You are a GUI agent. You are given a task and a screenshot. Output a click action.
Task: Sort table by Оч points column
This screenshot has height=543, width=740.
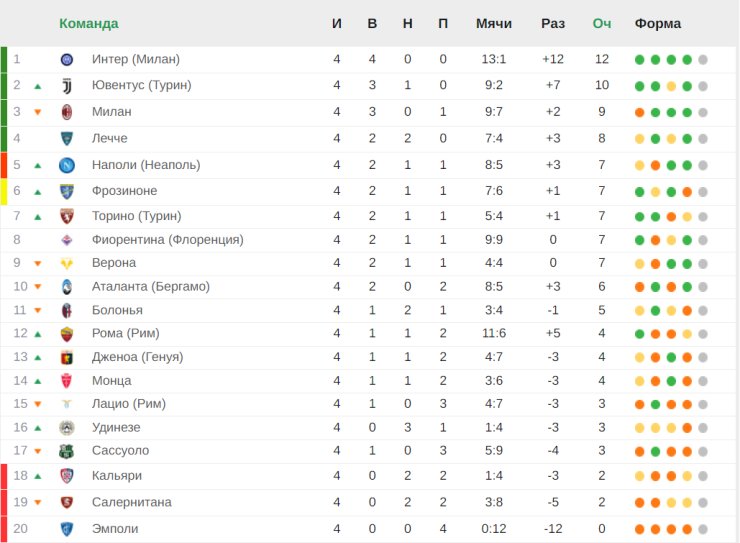(x=602, y=24)
